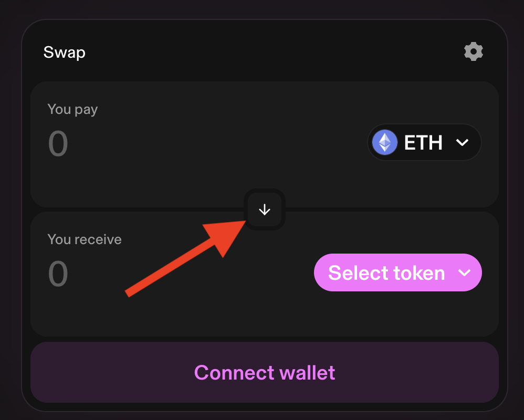The image size is (524, 420).
Task: Open the Select token dropdown
Action: click(397, 273)
